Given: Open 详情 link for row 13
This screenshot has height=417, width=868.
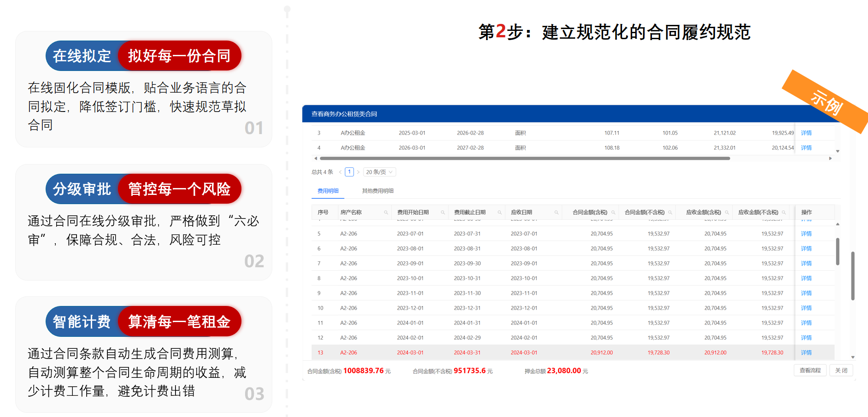Looking at the screenshot, I should pyautogui.click(x=806, y=352).
